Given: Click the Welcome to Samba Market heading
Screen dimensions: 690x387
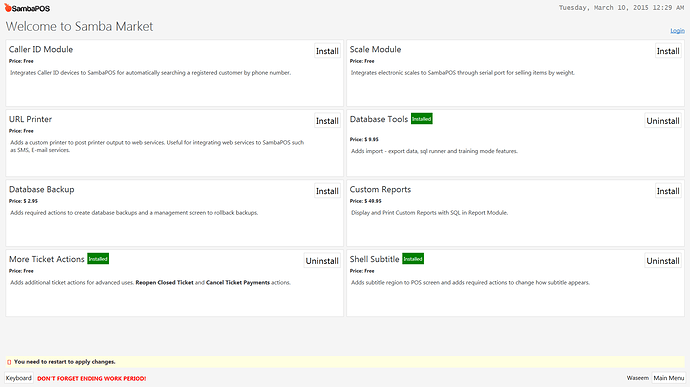Looking at the screenshot, I should click(x=79, y=26).
